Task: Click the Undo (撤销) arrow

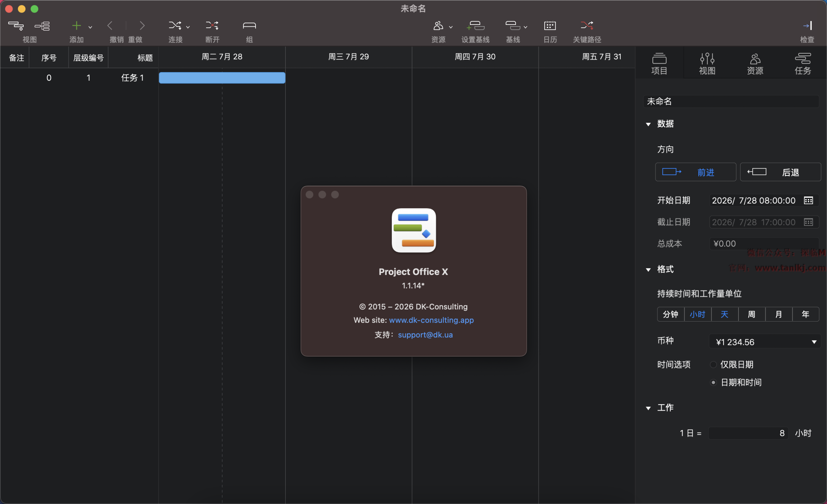Action: (110, 26)
